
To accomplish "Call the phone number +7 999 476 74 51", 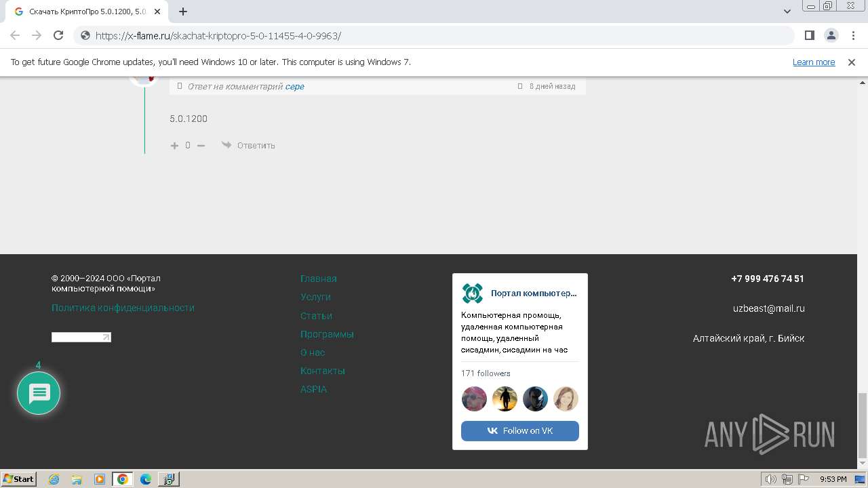I will pyautogui.click(x=768, y=279).
